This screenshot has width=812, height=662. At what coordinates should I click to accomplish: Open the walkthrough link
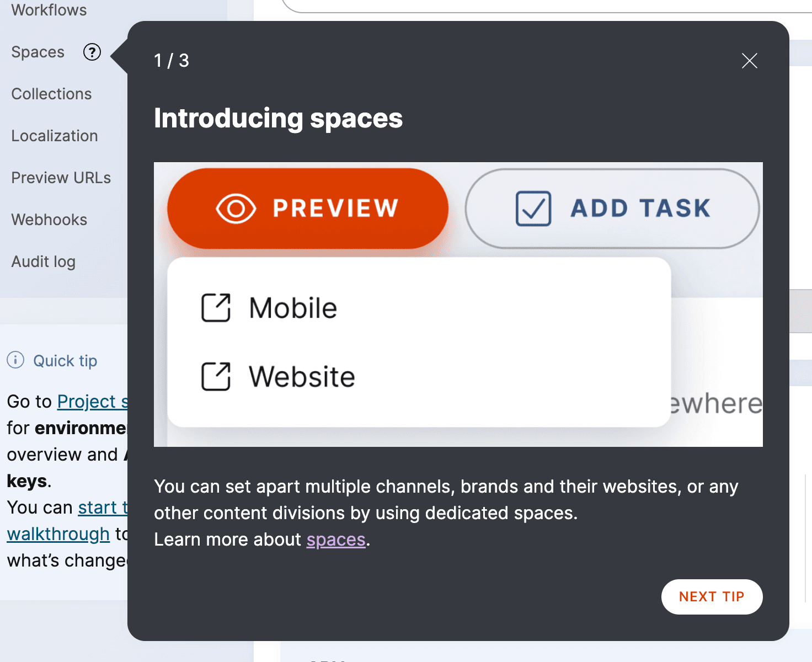coord(58,533)
